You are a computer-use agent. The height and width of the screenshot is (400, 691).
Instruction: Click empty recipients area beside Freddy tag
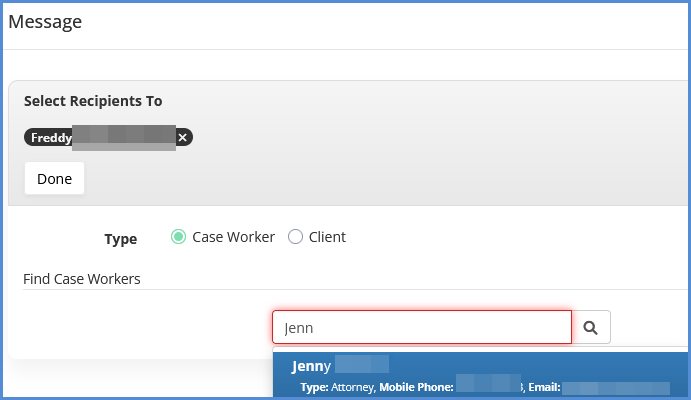(400, 138)
